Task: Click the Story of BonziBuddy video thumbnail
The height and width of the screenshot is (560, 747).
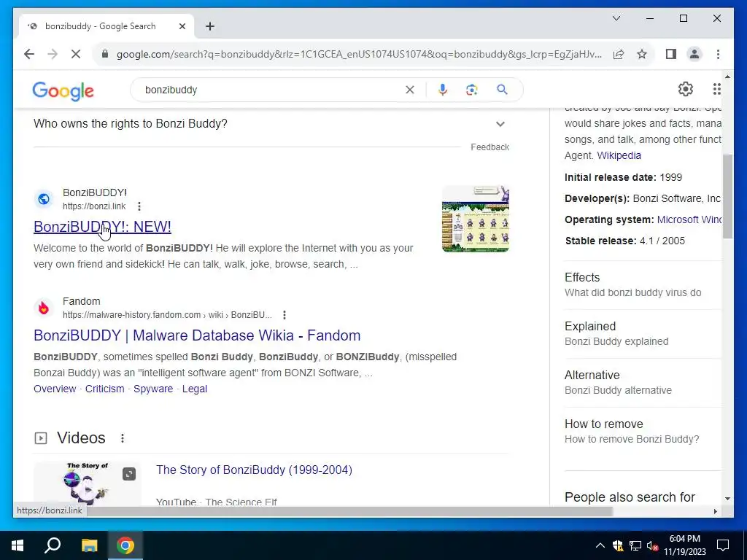Action: coord(88,483)
